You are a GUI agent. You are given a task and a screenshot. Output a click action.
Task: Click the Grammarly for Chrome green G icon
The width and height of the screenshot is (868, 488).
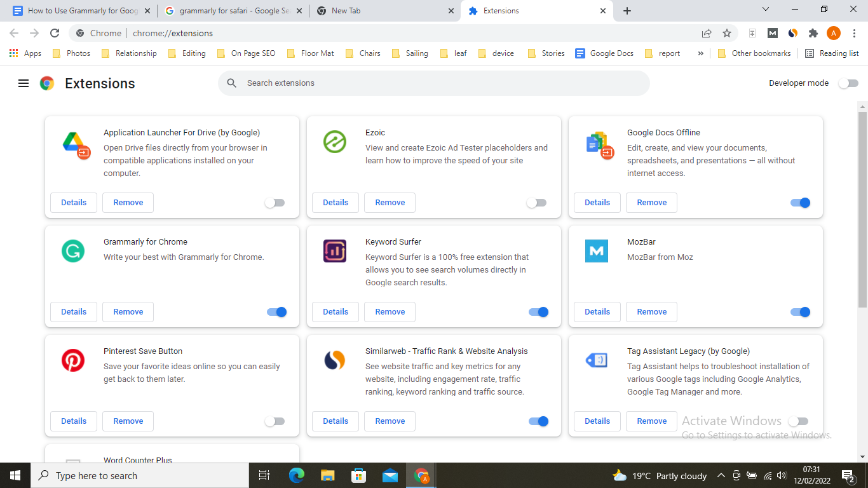tap(73, 251)
